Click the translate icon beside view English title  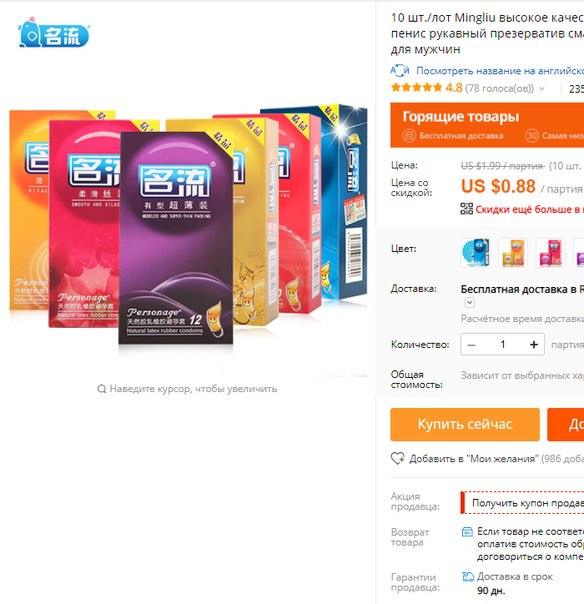(400, 70)
